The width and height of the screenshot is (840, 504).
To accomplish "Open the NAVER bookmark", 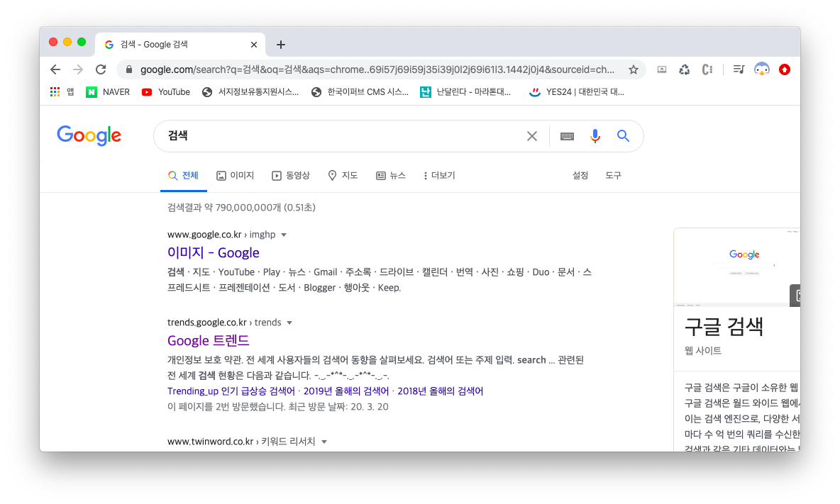I will [x=108, y=92].
